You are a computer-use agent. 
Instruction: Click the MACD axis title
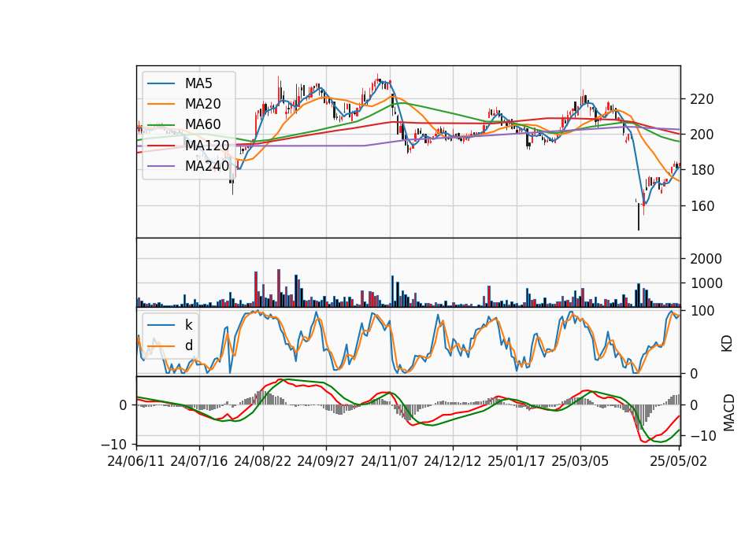coord(729,412)
